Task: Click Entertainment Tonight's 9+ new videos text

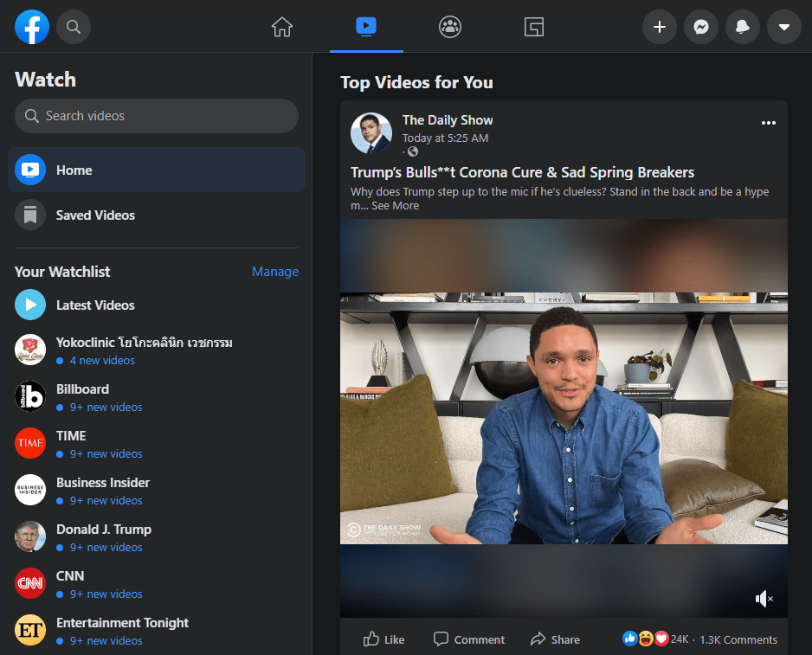Action: coord(106,640)
